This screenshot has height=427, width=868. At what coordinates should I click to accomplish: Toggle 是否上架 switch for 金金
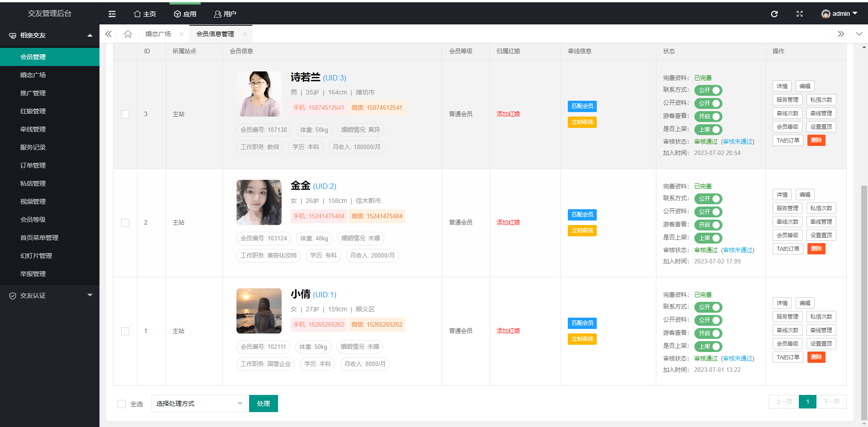point(708,238)
